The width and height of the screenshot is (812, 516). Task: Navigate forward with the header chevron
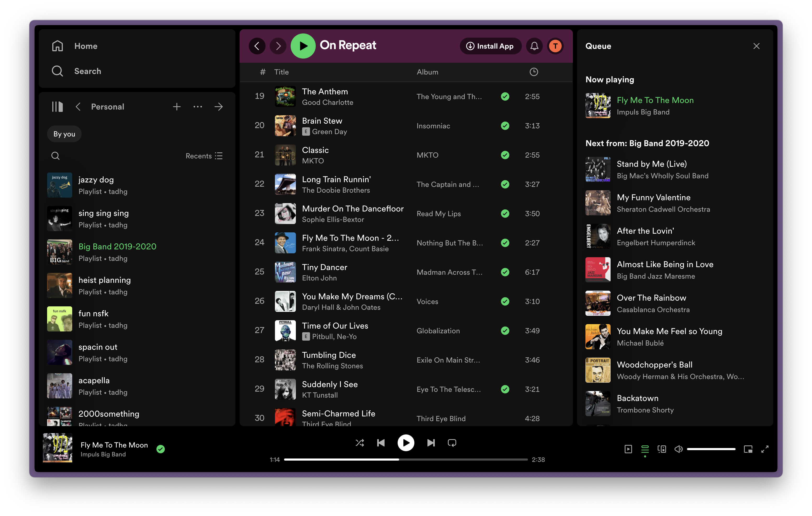tap(278, 46)
